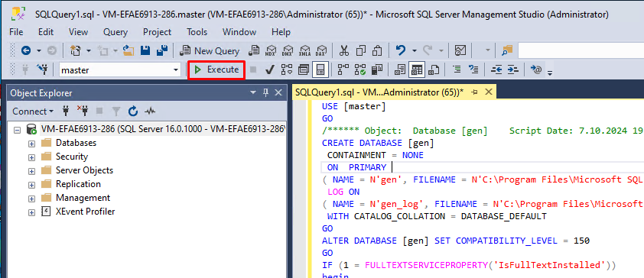Select XEvent Profiler in the tree
The height and width of the screenshot is (278, 644).
tap(86, 212)
